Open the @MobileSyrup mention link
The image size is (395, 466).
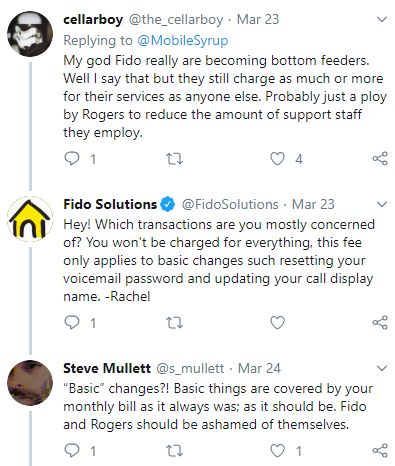pyautogui.click(x=183, y=40)
